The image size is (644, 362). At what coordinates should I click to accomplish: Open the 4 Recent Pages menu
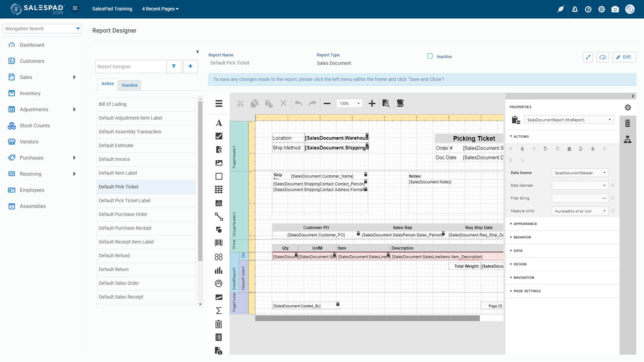pos(160,9)
